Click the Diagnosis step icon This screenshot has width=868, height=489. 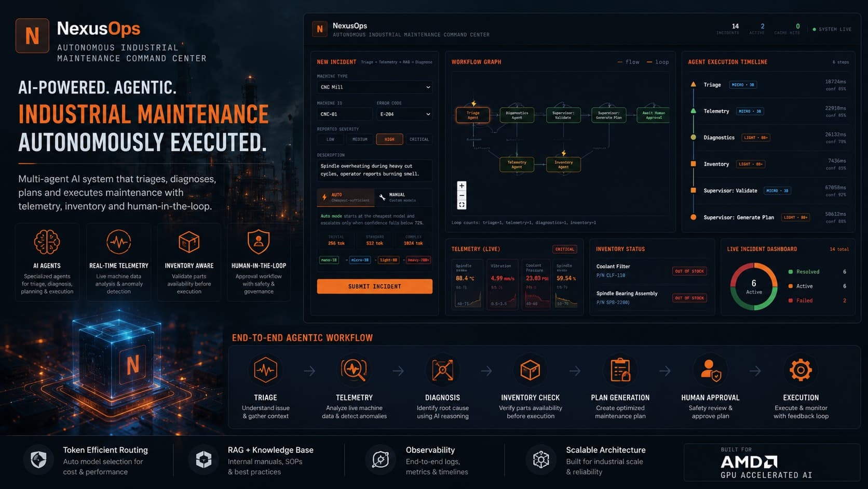coord(442,370)
